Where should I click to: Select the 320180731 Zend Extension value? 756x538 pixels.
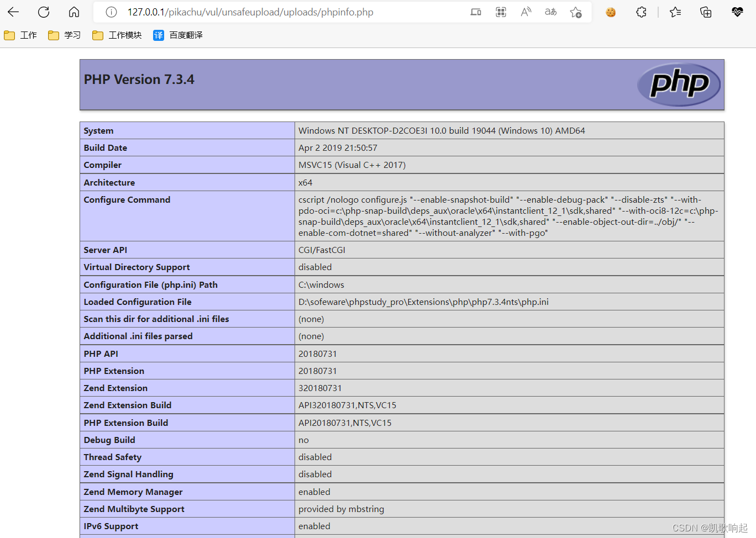click(320, 388)
